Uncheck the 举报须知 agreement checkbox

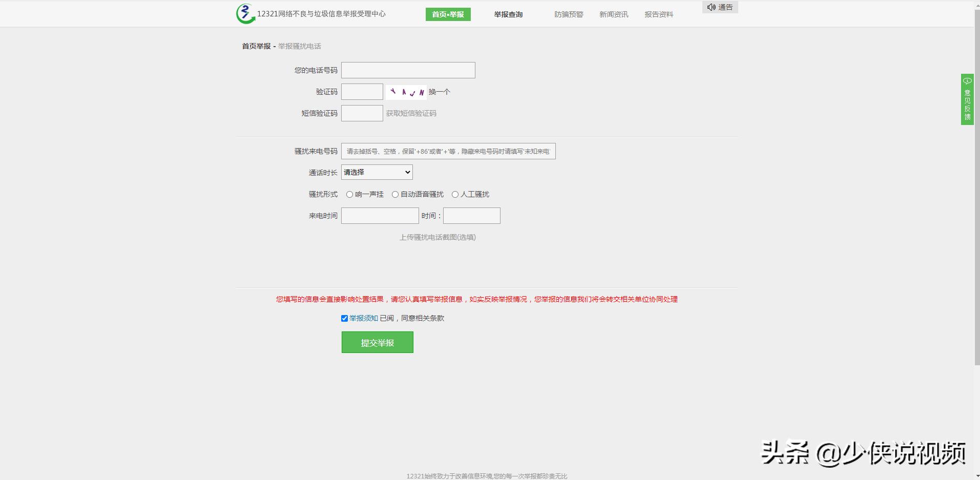pyautogui.click(x=344, y=318)
